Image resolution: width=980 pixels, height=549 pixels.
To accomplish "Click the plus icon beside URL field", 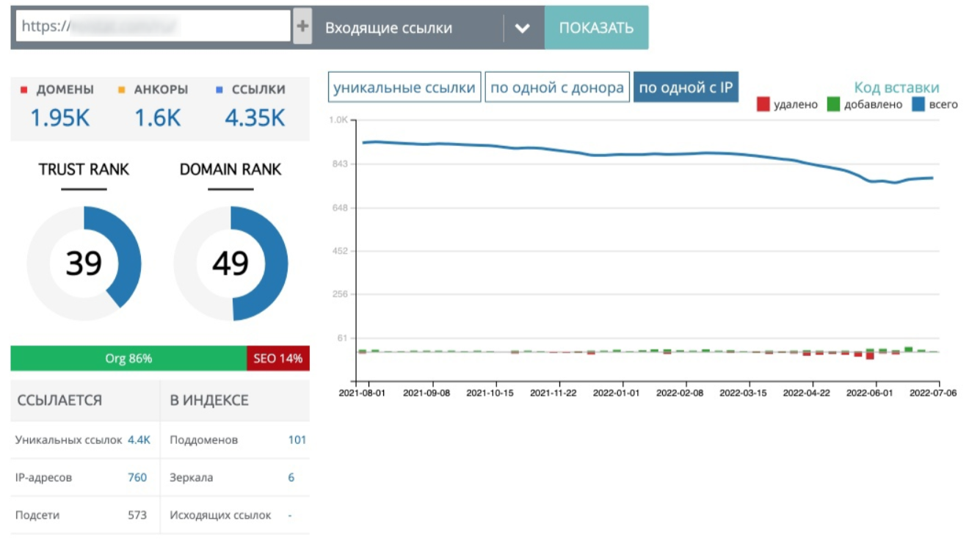I will 302,27.
